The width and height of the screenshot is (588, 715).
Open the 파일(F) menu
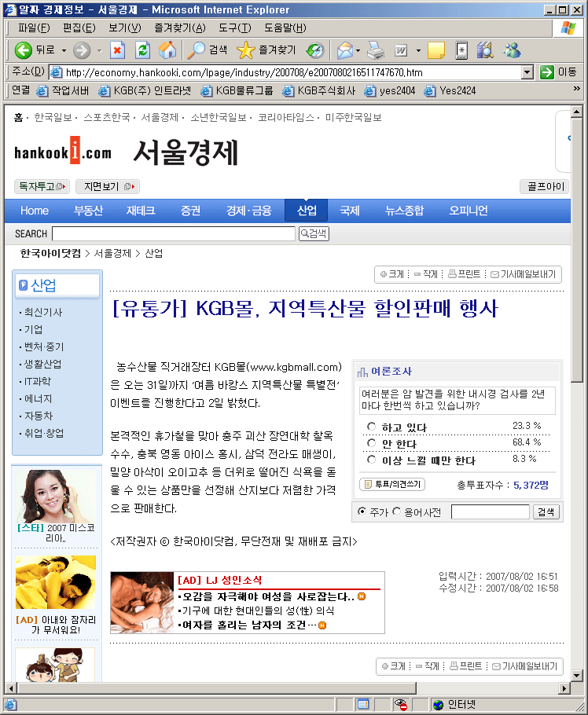(34, 28)
